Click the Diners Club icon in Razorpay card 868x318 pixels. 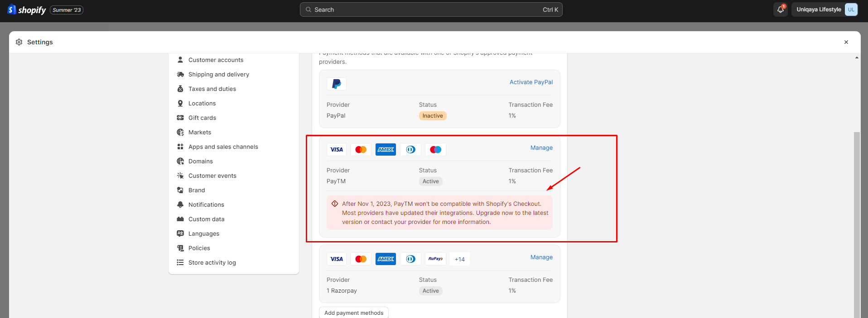(410, 259)
